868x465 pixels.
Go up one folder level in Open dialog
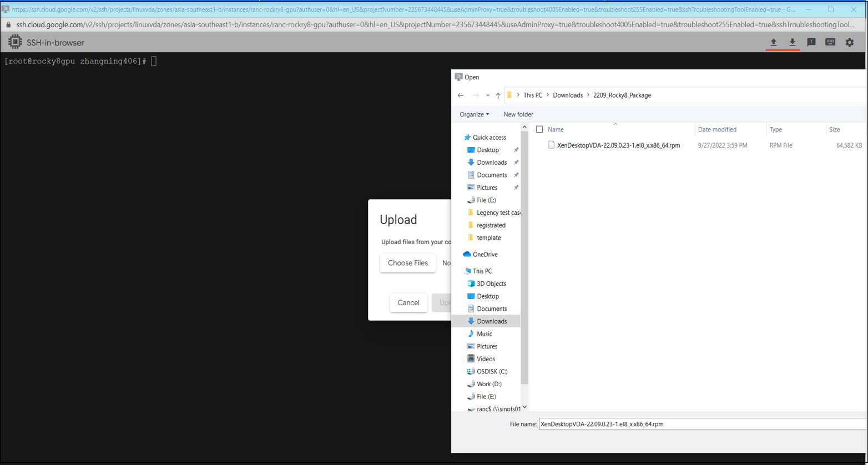pyautogui.click(x=498, y=95)
